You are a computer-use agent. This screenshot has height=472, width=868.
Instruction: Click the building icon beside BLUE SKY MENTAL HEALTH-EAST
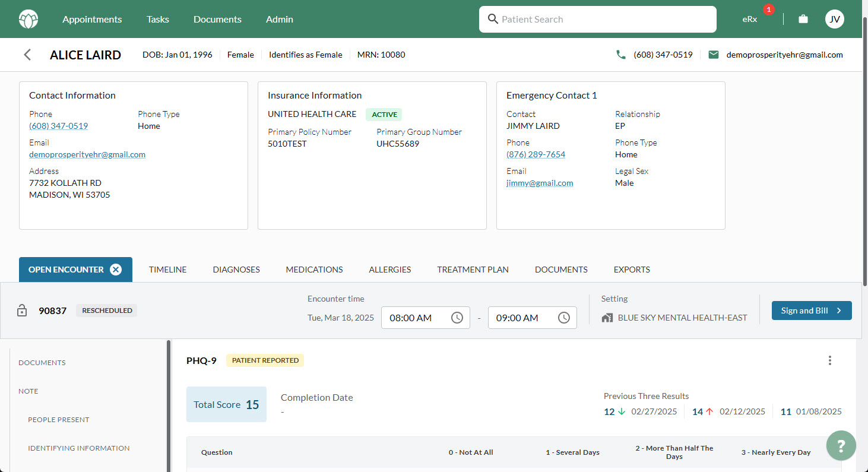click(606, 318)
